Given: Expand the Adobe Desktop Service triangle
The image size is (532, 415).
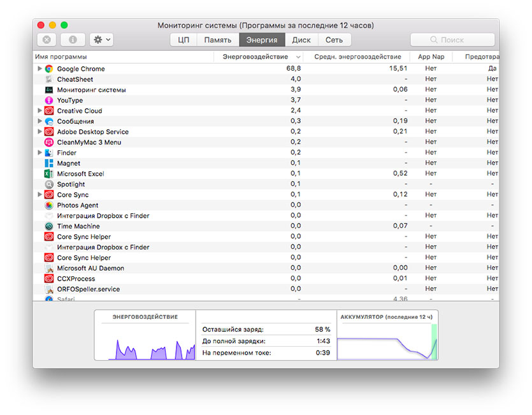Looking at the screenshot, I should pos(40,132).
